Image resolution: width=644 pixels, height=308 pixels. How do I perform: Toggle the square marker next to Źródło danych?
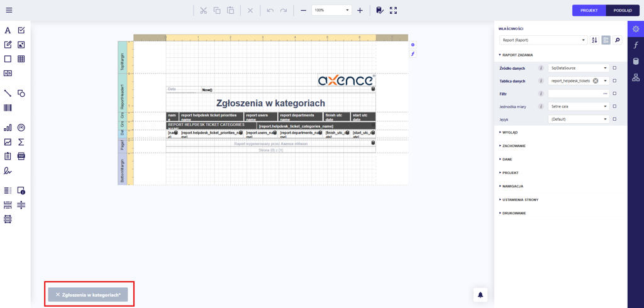pyautogui.click(x=614, y=68)
